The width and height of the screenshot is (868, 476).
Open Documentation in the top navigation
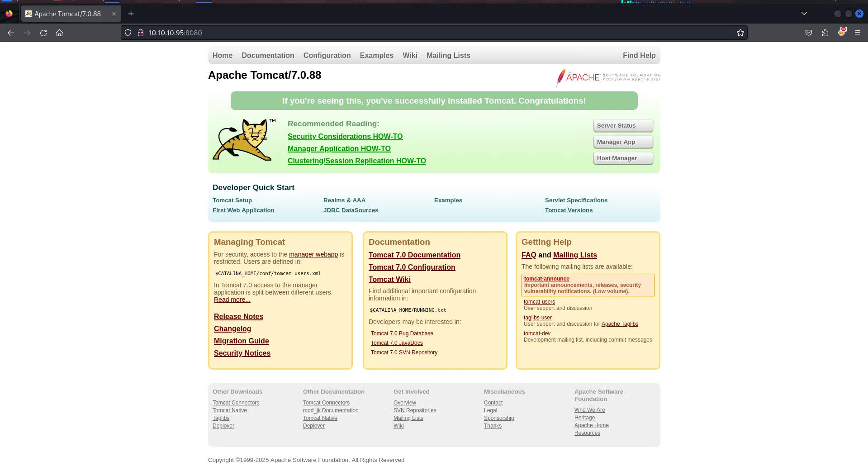(268, 55)
